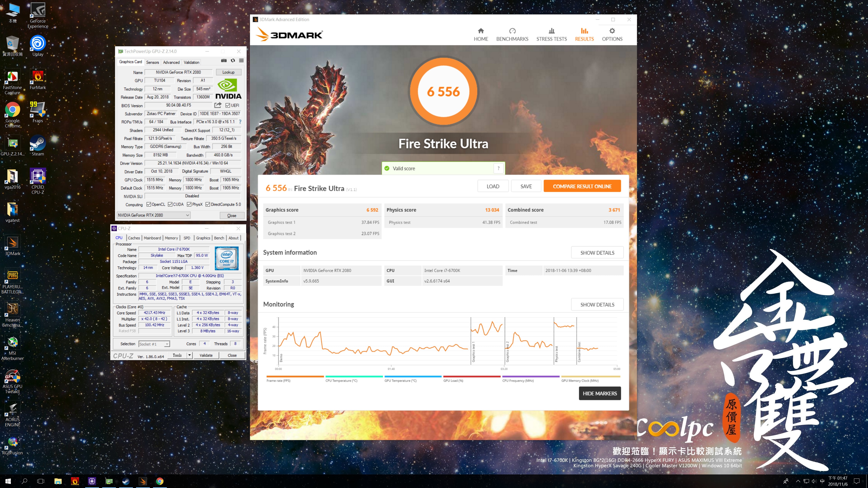Image resolution: width=868 pixels, height=488 pixels.
Task: Open GPU-Z hamburger menu icon
Action: tap(241, 61)
